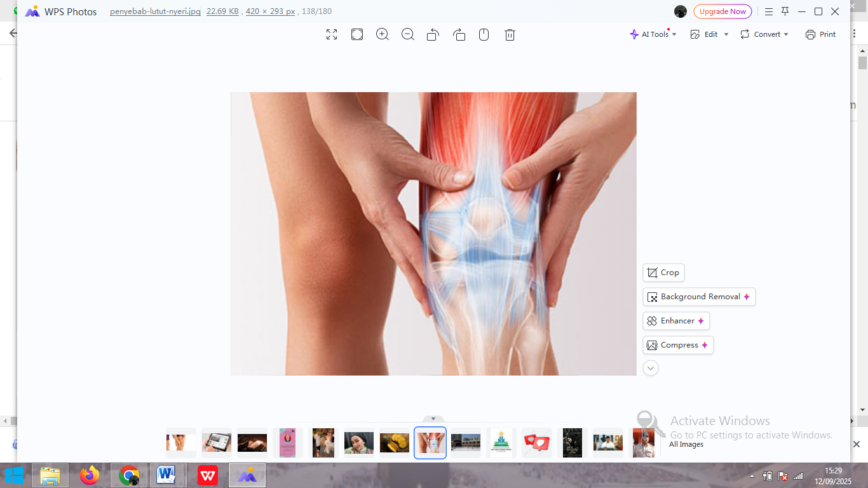Screen dimensions: 868x488
Task: Select the dark movie poster thumbnail
Action: point(573,443)
